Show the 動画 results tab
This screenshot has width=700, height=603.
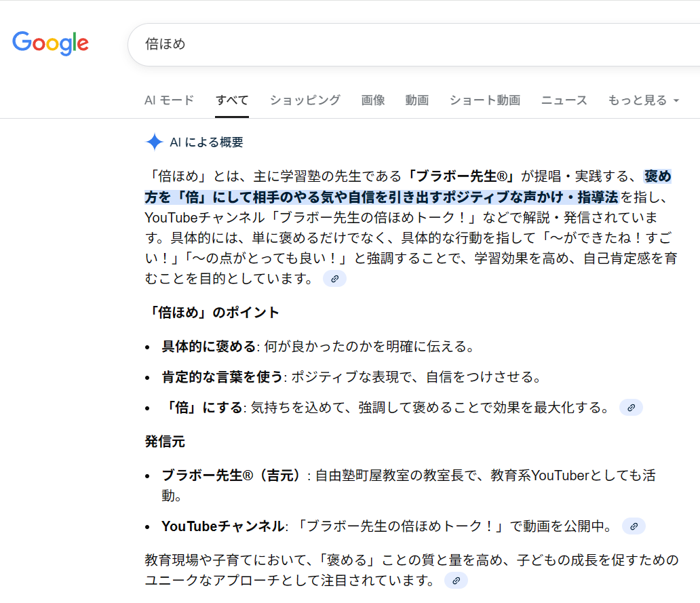coord(417,100)
